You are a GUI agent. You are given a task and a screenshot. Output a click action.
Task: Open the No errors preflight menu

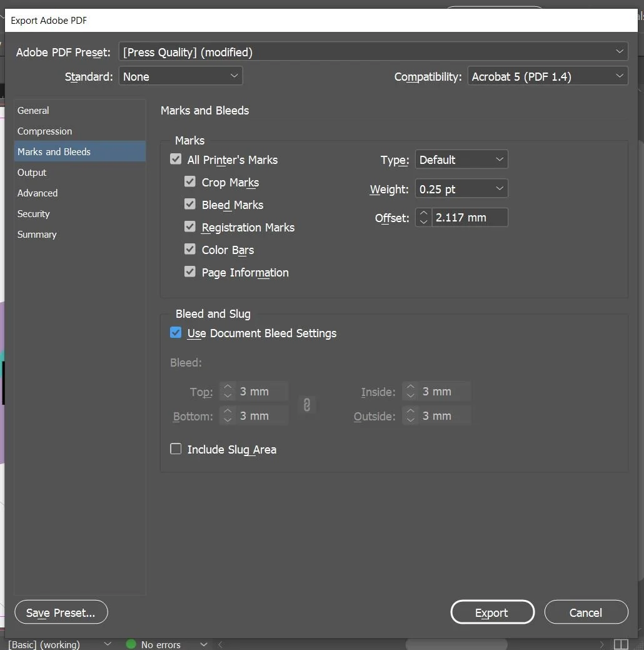(203, 644)
